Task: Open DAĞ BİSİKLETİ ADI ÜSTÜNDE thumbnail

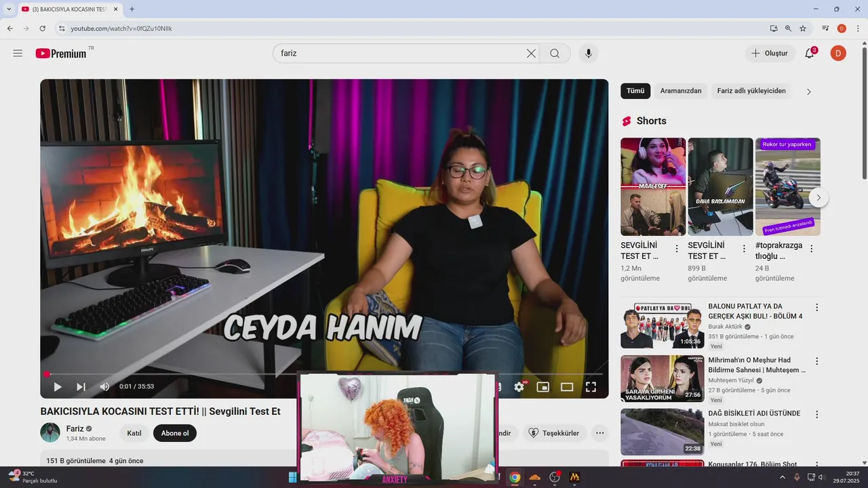Action: click(663, 432)
